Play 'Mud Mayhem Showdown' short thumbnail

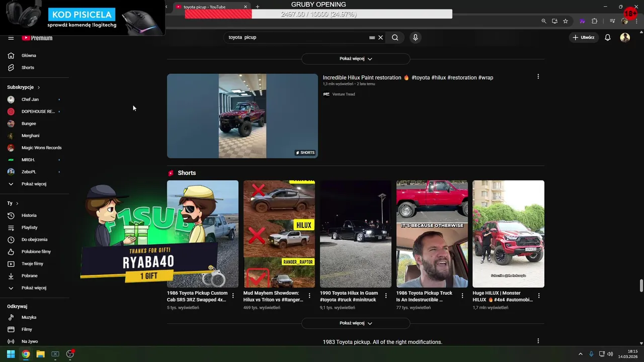coord(279,234)
